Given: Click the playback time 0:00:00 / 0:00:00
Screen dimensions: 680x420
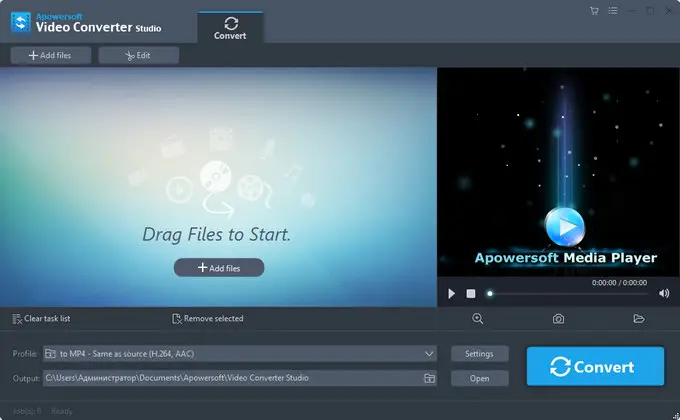Looking at the screenshot, I should [x=619, y=282].
